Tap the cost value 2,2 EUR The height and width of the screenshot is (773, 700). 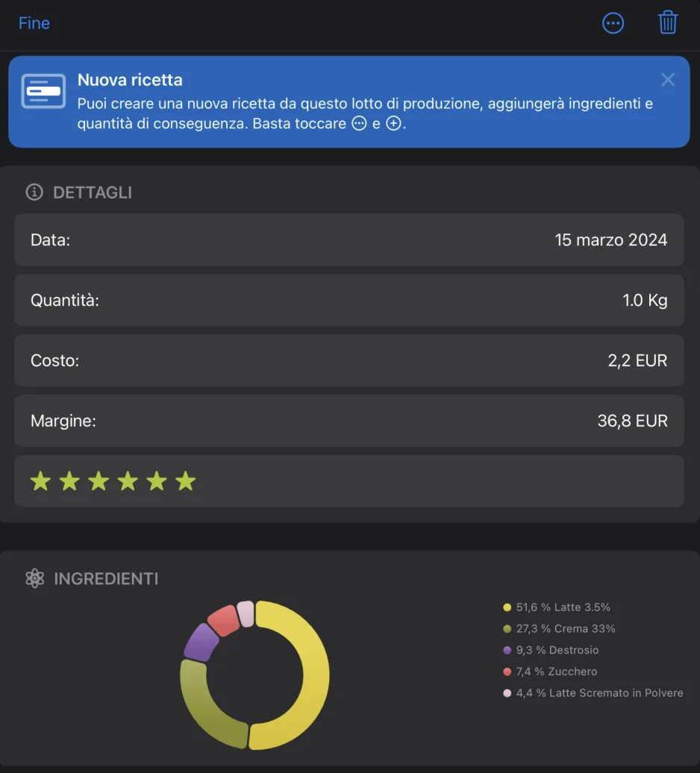[637, 361]
